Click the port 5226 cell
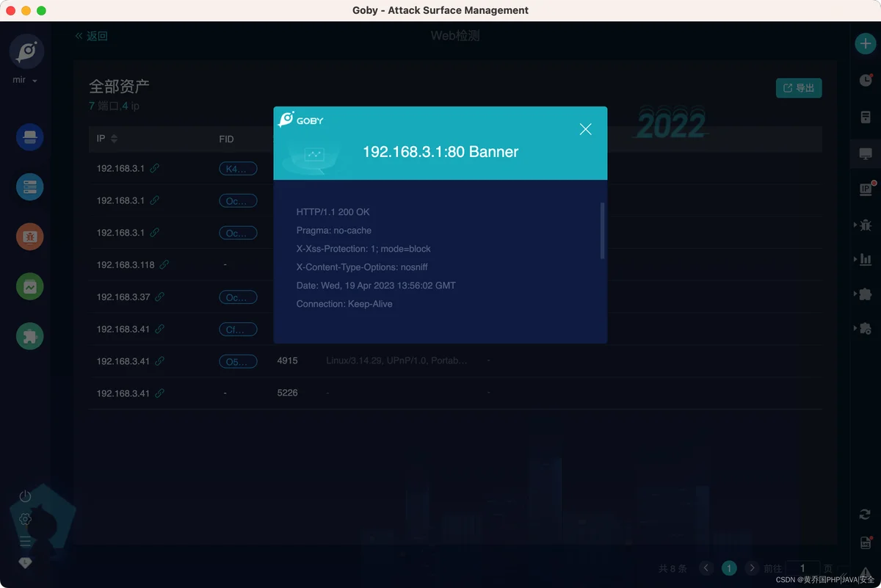Image resolution: width=881 pixels, height=588 pixels. 287,393
